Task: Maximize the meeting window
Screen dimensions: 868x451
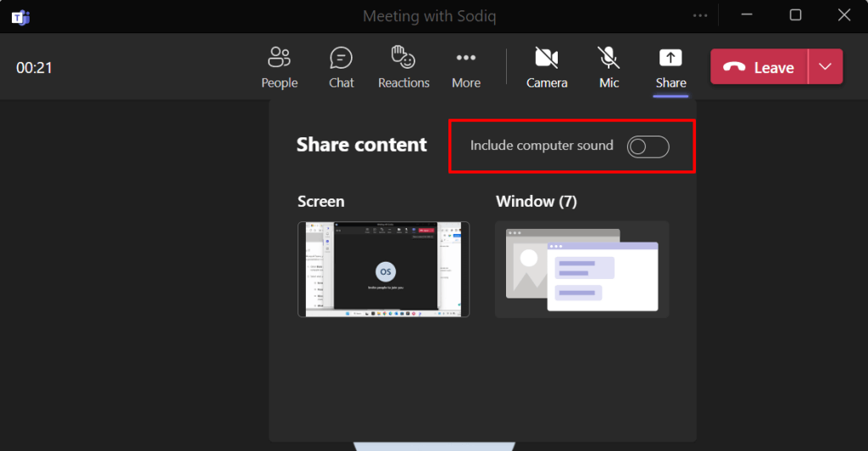Action: [x=795, y=15]
